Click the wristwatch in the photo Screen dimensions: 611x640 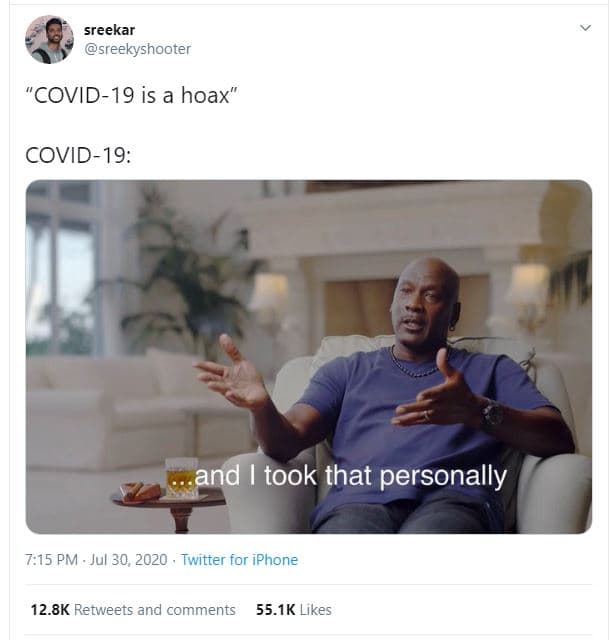point(492,414)
